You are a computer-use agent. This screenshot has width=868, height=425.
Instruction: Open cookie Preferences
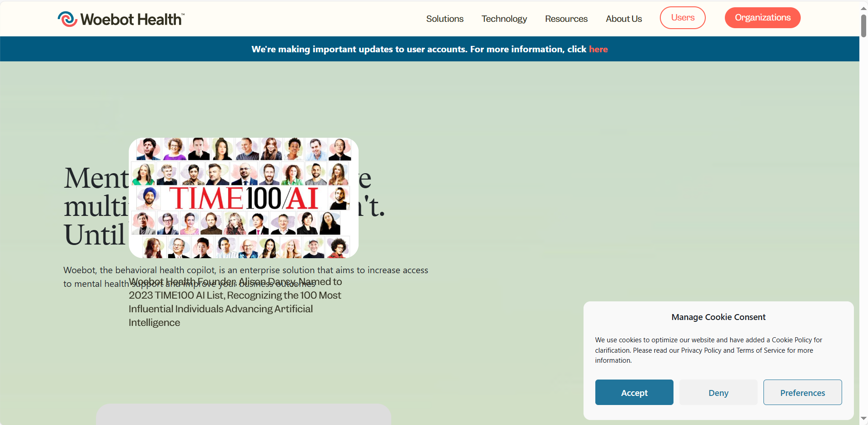pos(802,392)
